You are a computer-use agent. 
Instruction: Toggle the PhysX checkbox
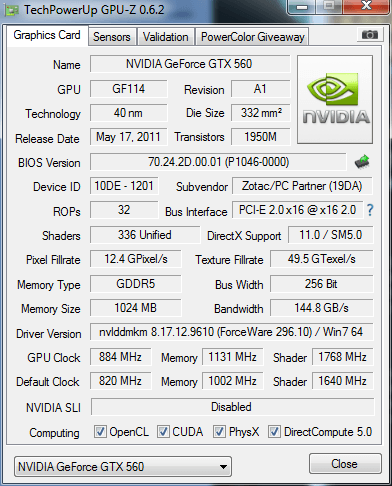pos(219,431)
